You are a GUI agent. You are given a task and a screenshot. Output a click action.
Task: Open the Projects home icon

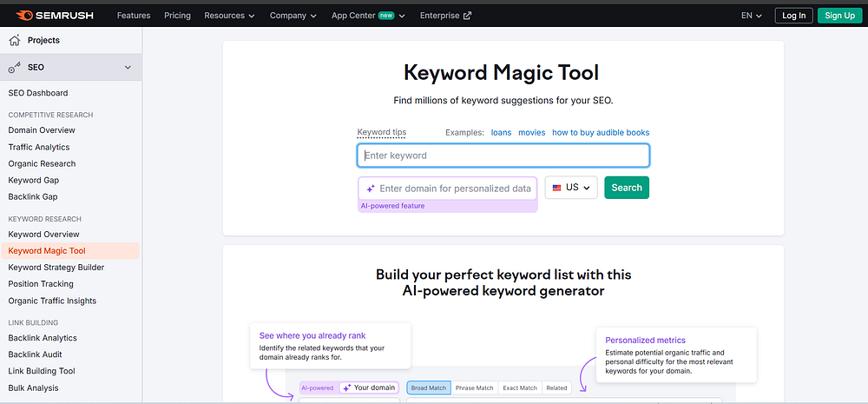[x=15, y=40]
